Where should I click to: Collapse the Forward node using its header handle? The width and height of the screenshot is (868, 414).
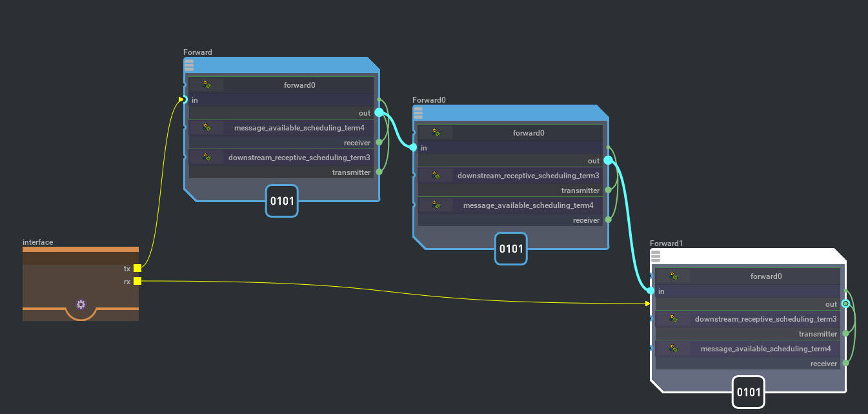click(189, 64)
